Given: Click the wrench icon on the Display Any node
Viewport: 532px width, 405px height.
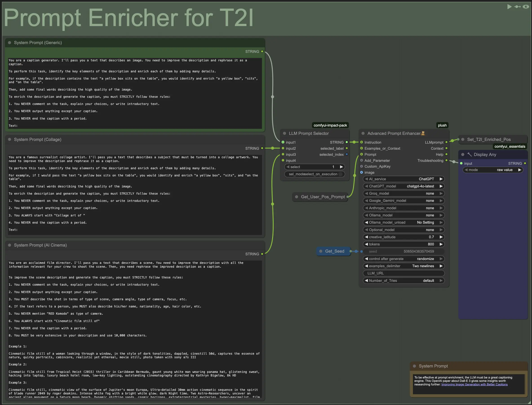Looking at the screenshot, I should pyautogui.click(x=470, y=155).
